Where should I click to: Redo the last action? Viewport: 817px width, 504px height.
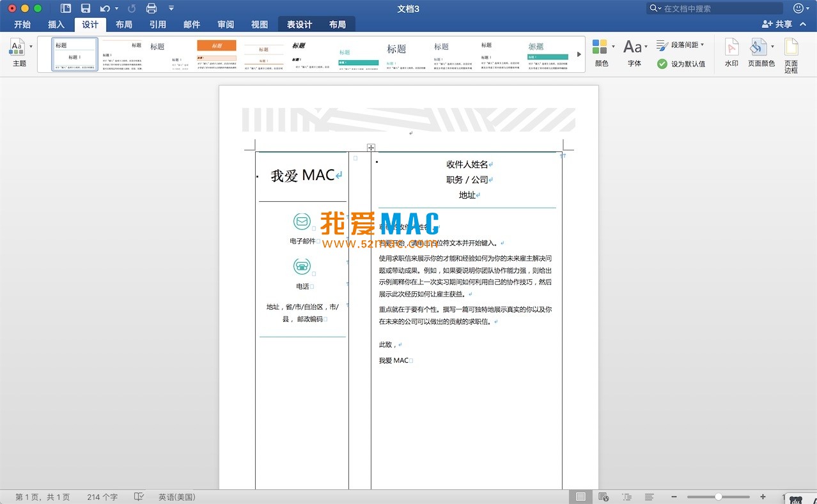tap(132, 8)
